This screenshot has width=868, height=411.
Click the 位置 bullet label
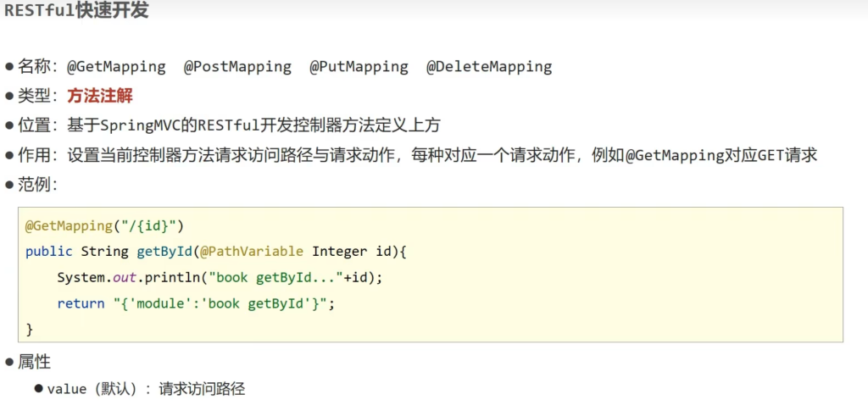(x=37, y=125)
